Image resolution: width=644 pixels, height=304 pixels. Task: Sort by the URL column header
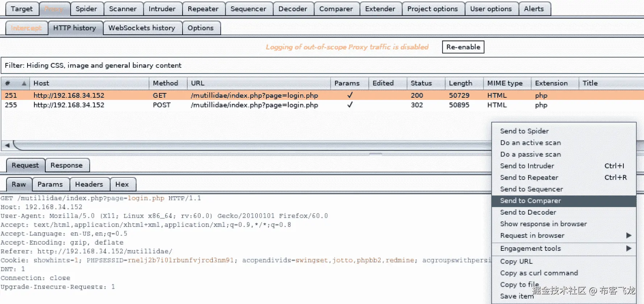pyautogui.click(x=259, y=83)
